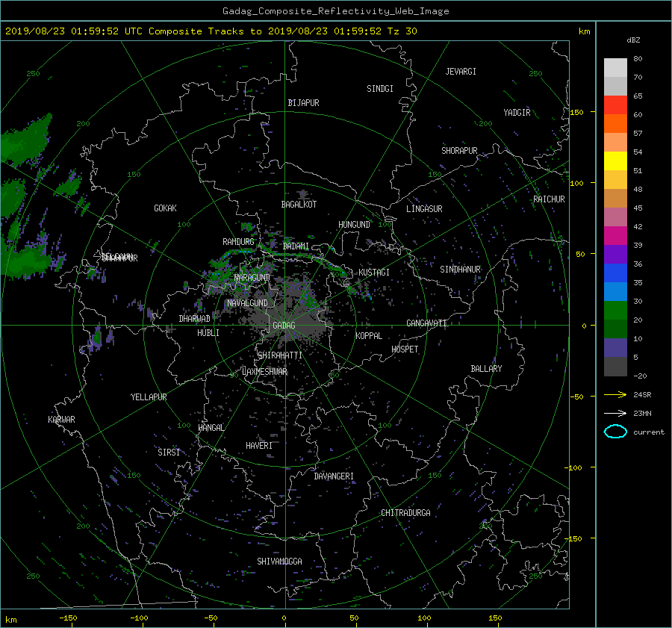Click the JEVARGI city label

pos(461,72)
